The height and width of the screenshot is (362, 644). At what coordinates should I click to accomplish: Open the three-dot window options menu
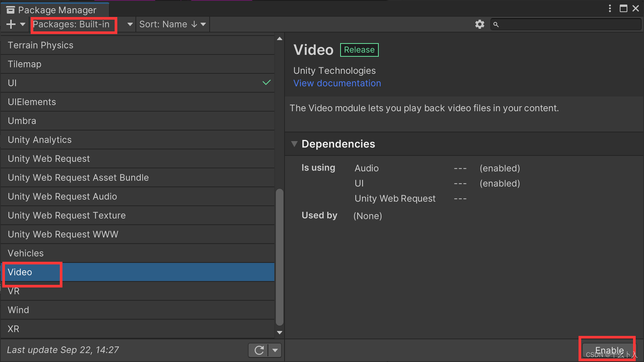tap(610, 8)
